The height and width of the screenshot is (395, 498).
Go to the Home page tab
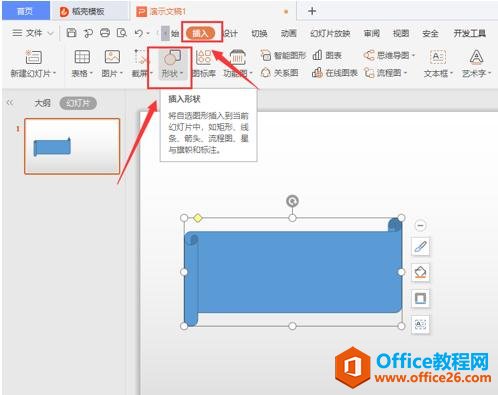click(25, 11)
